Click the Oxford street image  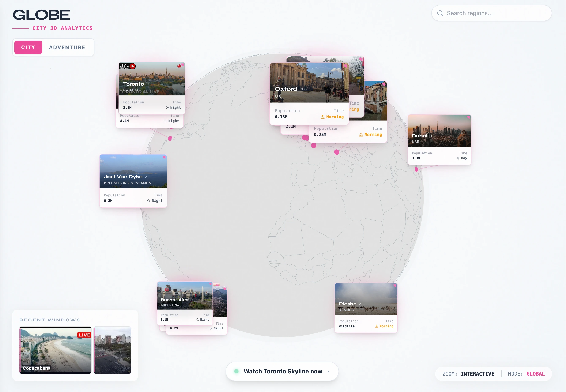click(309, 83)
